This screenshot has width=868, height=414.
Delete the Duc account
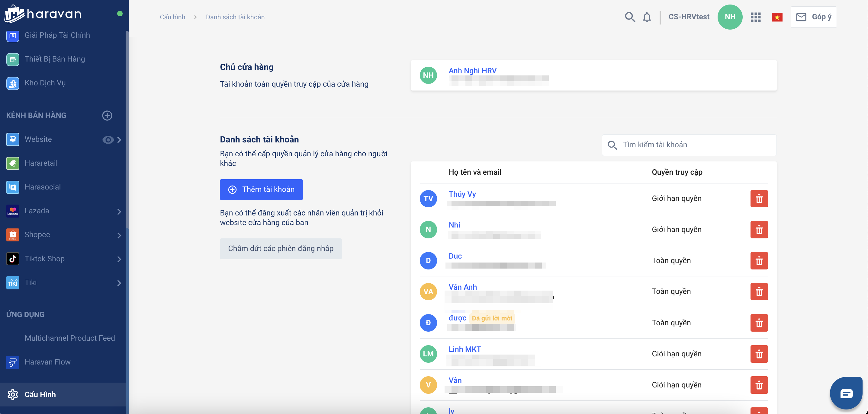(x=759, y=260)
